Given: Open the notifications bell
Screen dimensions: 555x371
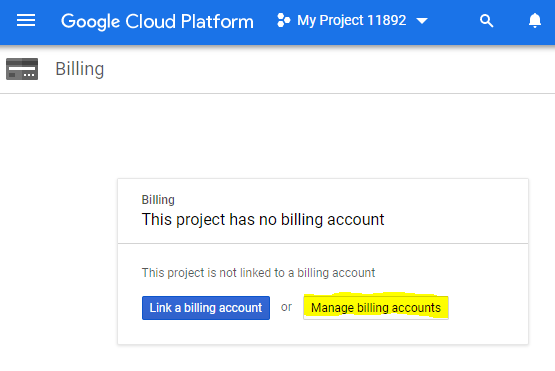Looking at the screenshot, I should [534, 21].
